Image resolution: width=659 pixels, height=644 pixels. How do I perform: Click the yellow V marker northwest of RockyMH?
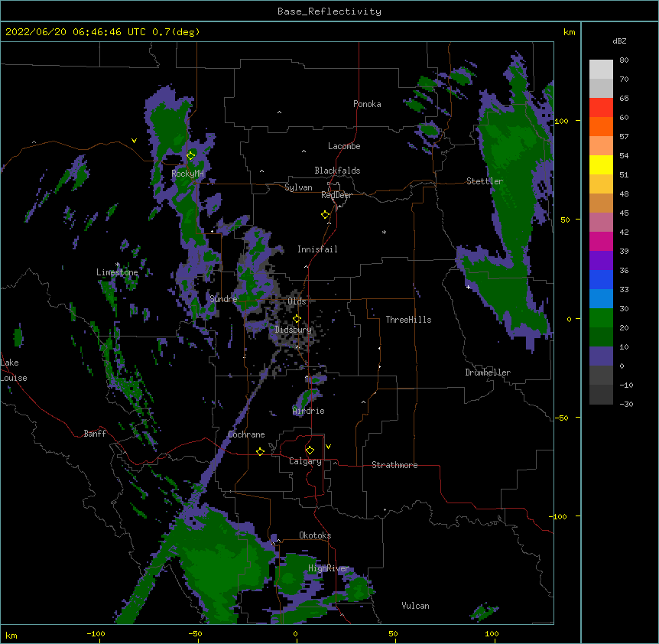click(134, 141)
